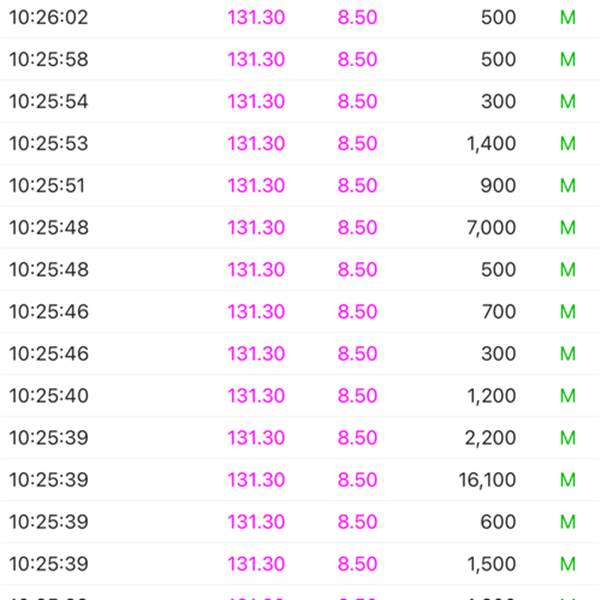Click the 300 volume at 10:25:54

click(x=498, y=102)
